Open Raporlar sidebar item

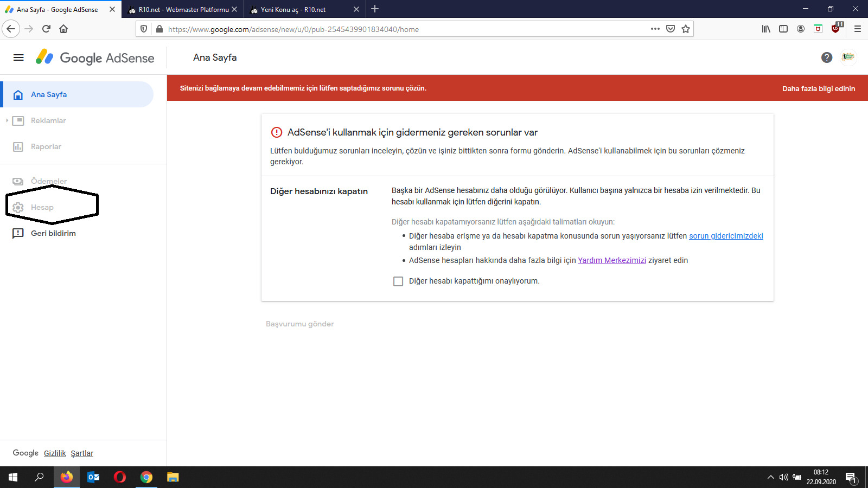46,146
